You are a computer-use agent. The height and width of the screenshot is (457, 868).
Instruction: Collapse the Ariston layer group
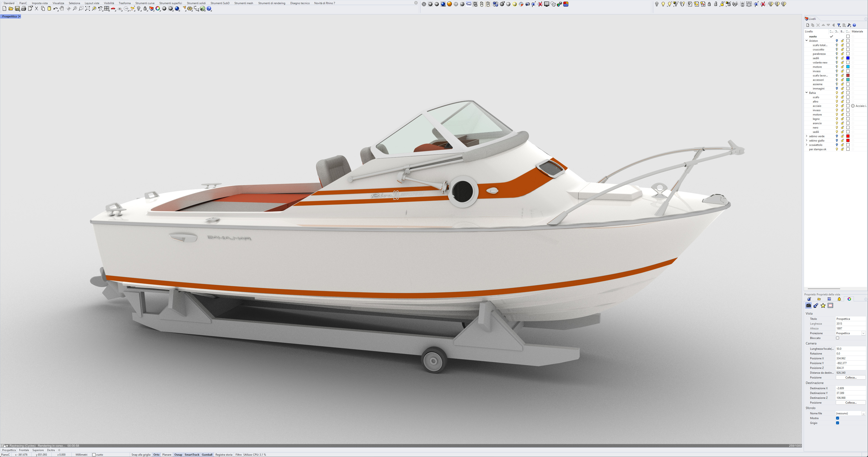[807, 41]
